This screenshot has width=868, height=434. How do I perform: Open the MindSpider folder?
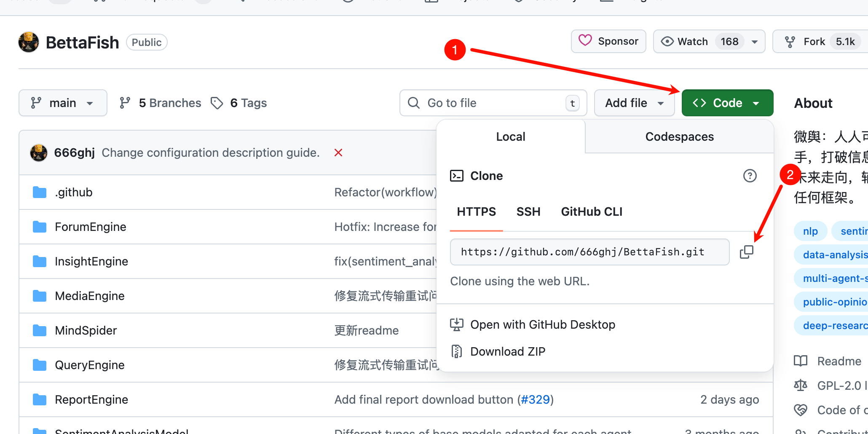[x=86, y=330]
